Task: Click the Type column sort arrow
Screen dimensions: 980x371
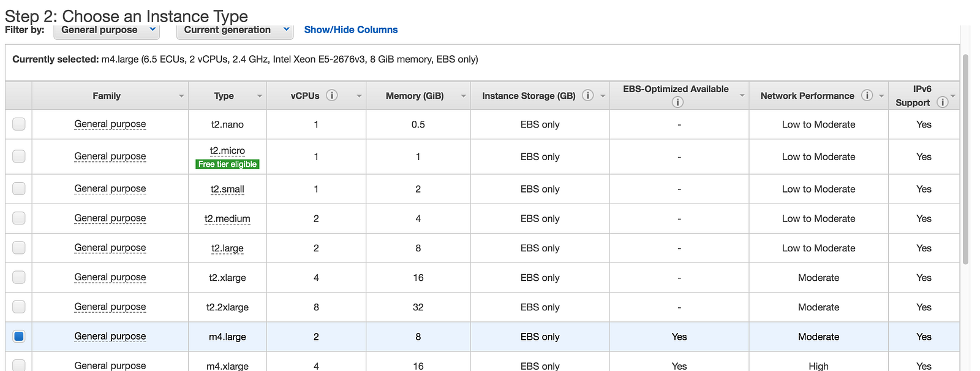Action: [x=260, y=96]
